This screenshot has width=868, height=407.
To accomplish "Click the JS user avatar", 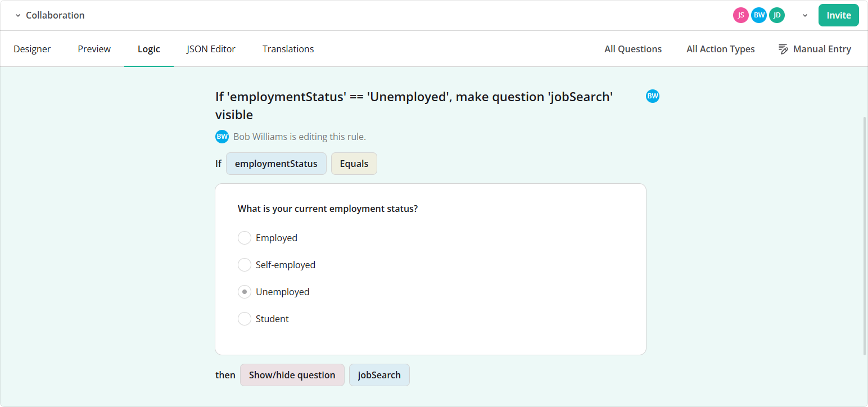I will point(741,15).
